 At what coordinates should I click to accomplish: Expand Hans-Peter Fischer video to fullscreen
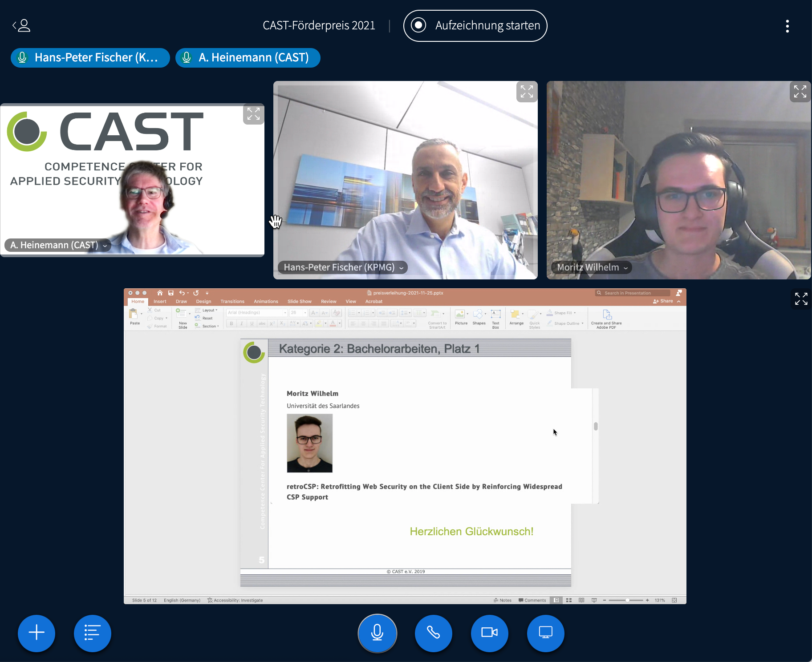[x=527, y=92]
